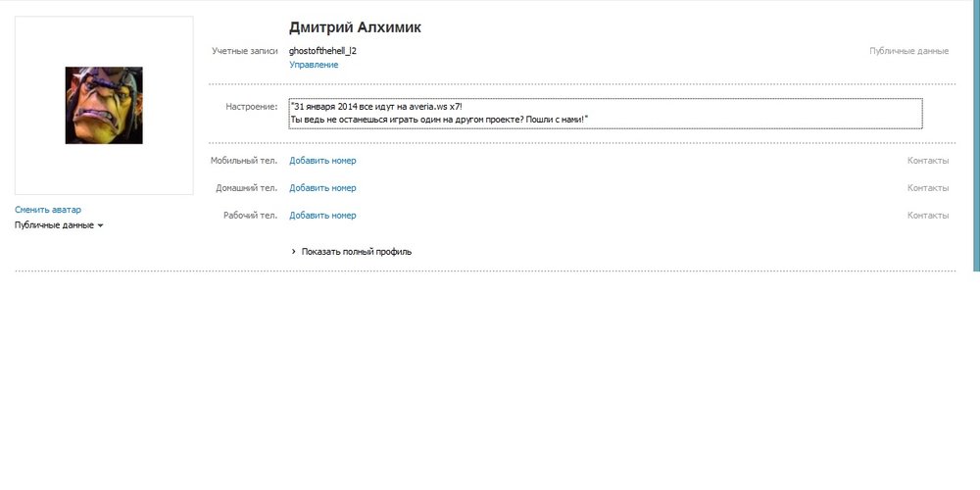Image resolution: width=980 pixels, height=490 pixels.
Task: Add a number for Мобильный тел.
Action: (x=322, y=161)
